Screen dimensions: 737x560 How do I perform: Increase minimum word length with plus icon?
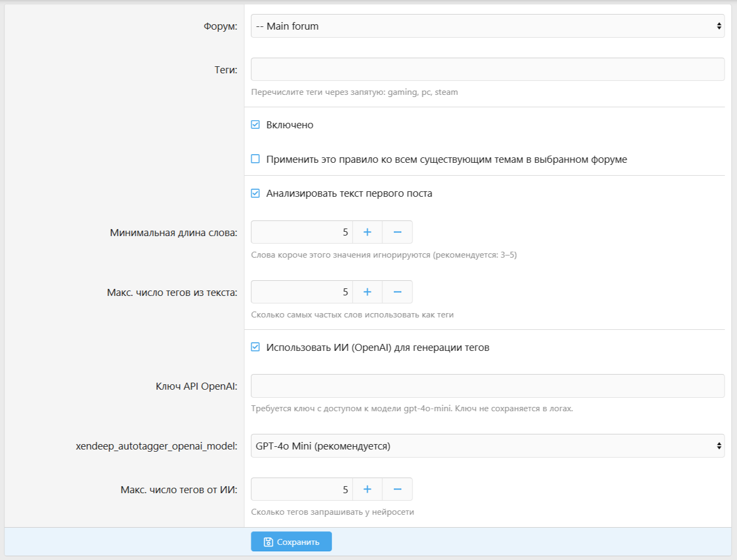click(x=367, y=232)
